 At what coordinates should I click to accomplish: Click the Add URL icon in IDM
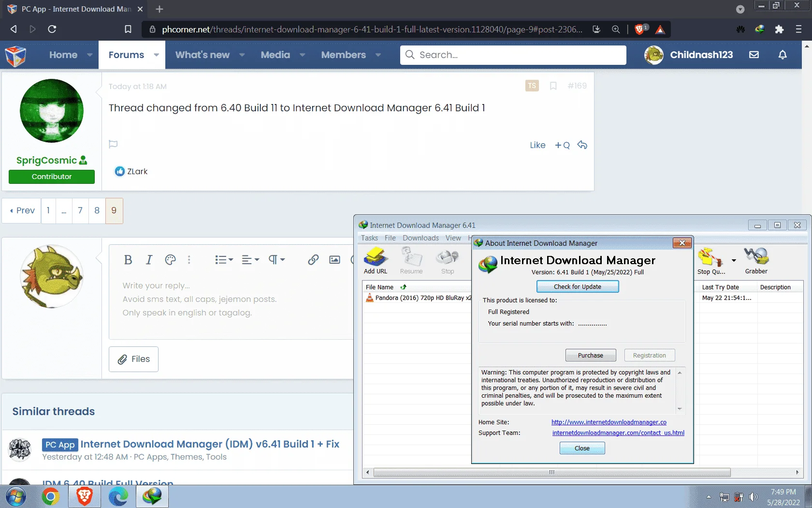click(376, 261)
